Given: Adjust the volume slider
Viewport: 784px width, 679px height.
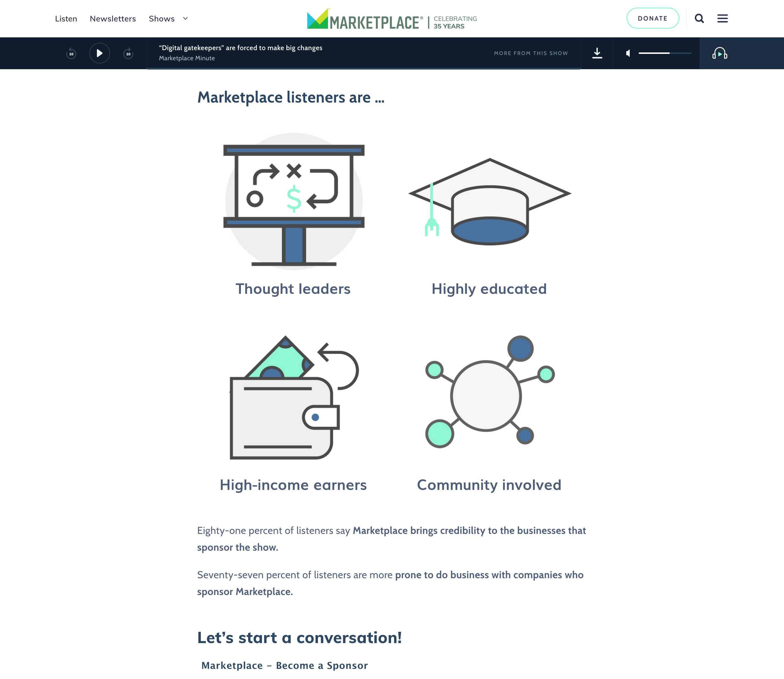Looking at the screenshot, I should tap(665, 53).
